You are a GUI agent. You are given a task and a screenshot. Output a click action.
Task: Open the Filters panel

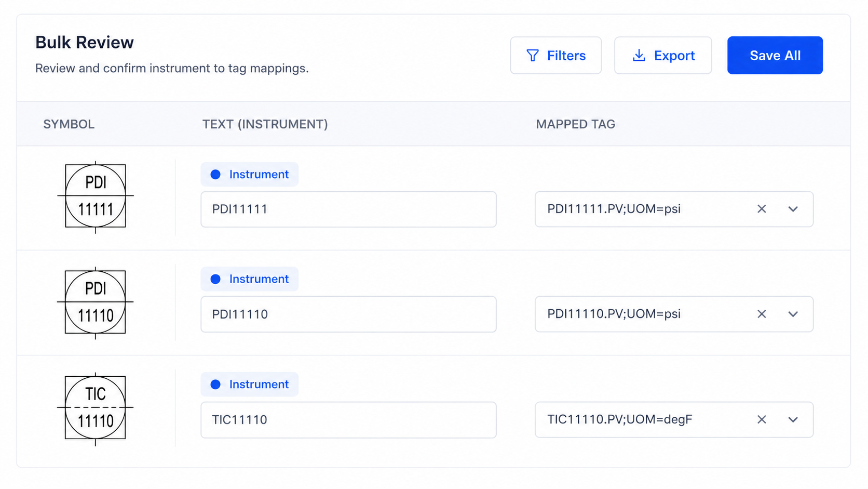(x=555, y=55)
